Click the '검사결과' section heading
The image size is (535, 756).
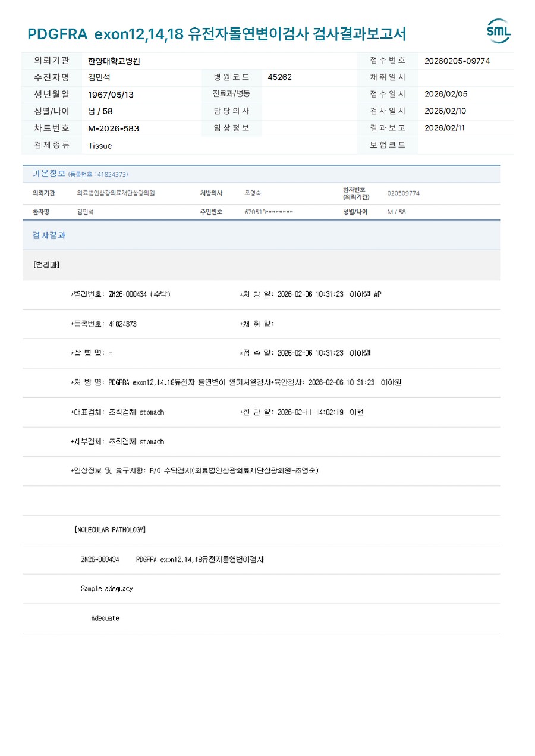49,235
